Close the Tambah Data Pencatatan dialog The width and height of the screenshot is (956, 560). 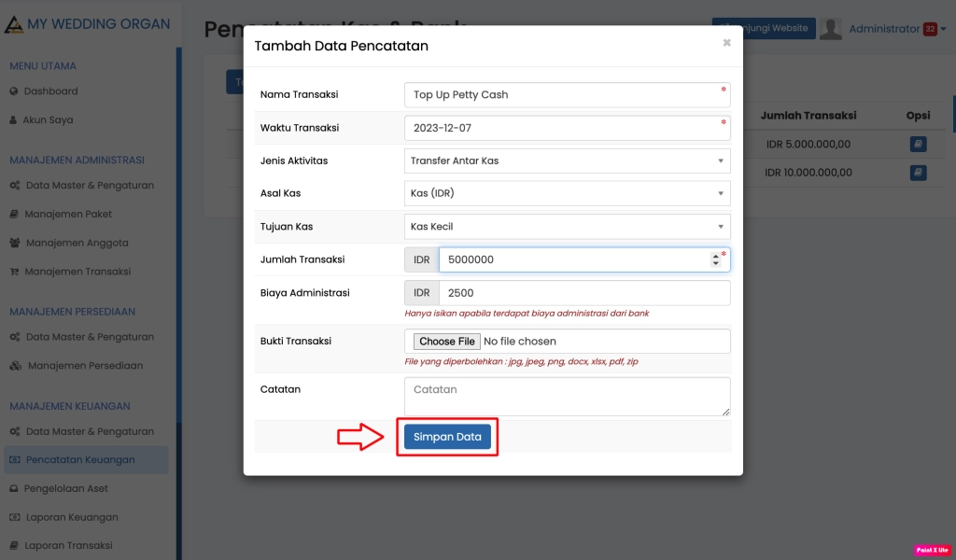[x=726, y=43]
